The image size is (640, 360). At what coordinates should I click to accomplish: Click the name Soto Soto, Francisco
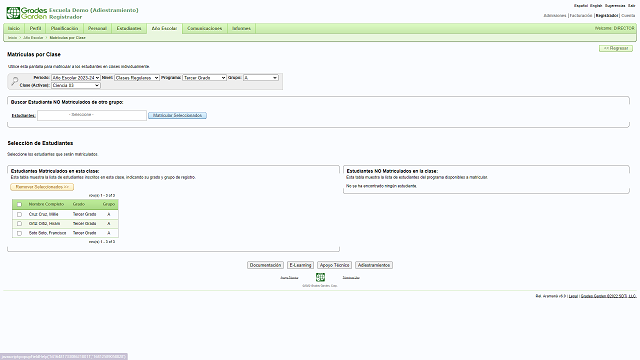47,233
